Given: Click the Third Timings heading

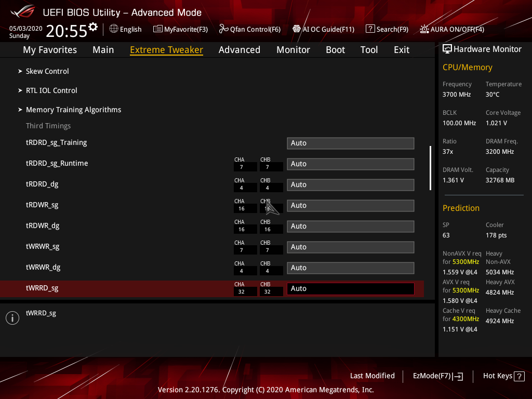Looking at the screenshot, I should click(48, 126).
